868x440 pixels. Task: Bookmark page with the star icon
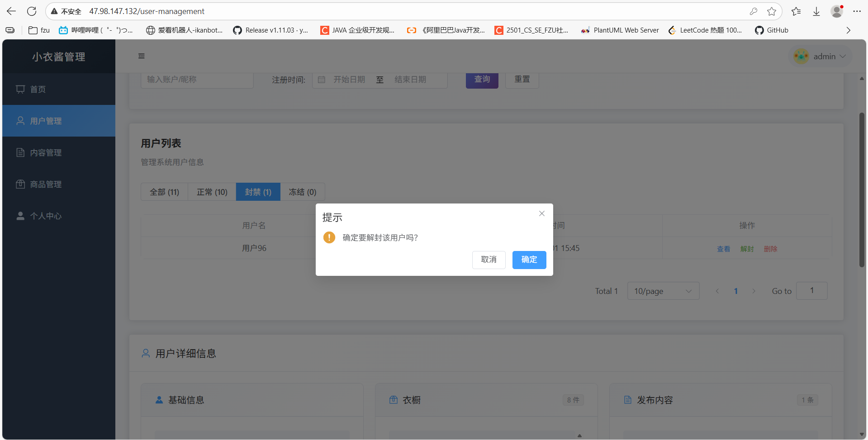[x=772, y=11]
